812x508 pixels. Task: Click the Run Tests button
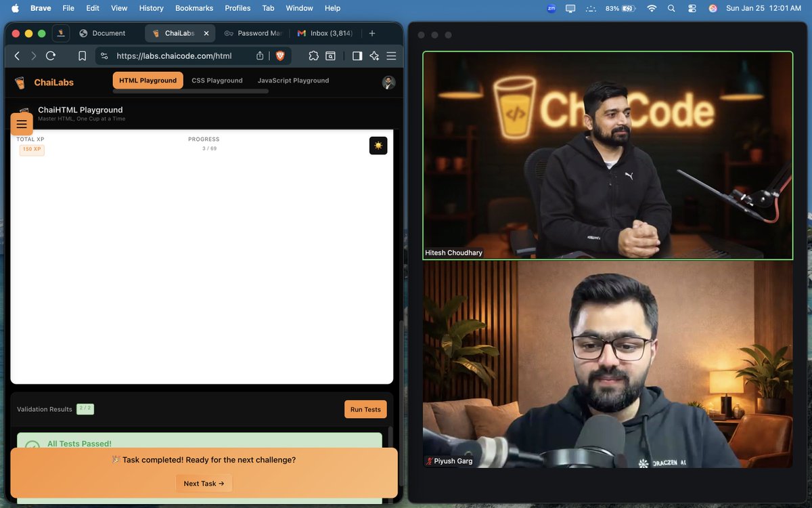click(366, 409)
